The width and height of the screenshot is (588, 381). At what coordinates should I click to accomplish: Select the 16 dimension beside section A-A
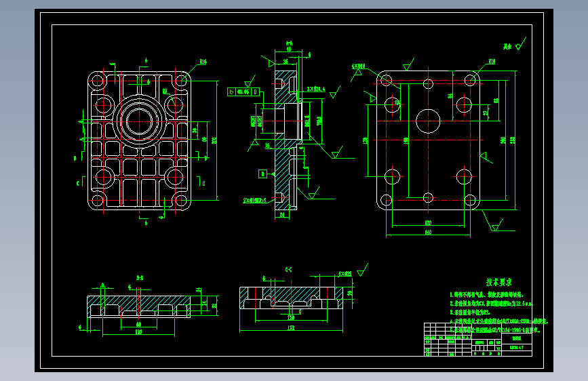(267, 146)
